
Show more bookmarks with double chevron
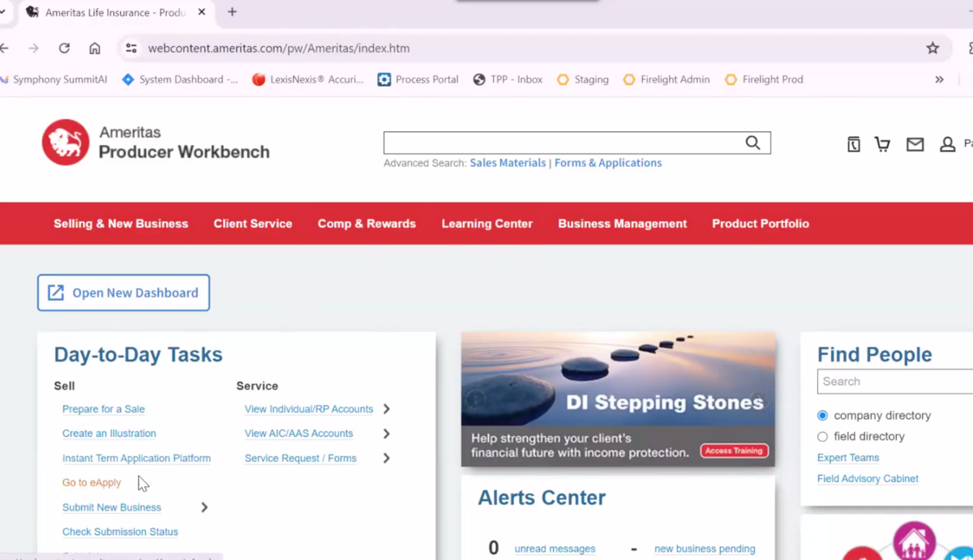tap(939, 79)
